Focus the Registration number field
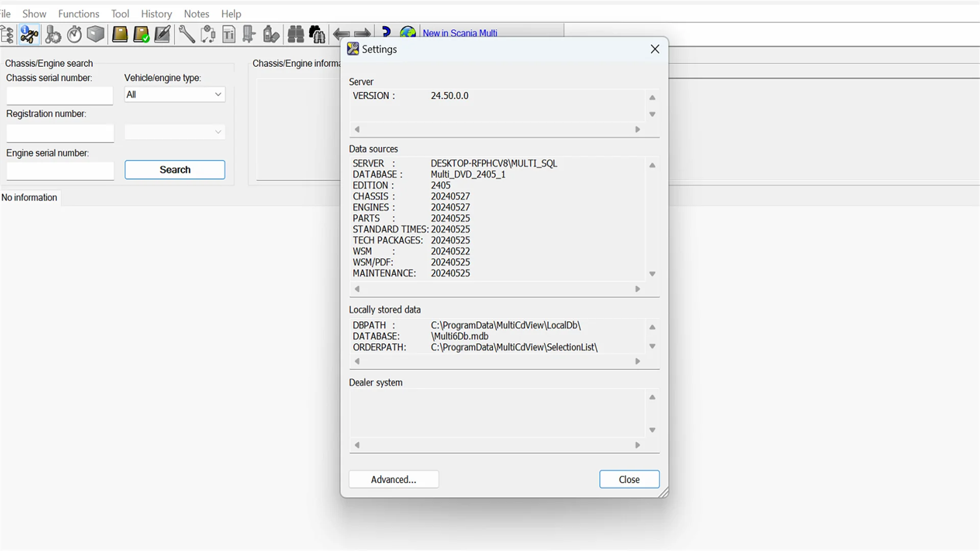This screenshot has height=551, width=980. (x=60, y=133)
